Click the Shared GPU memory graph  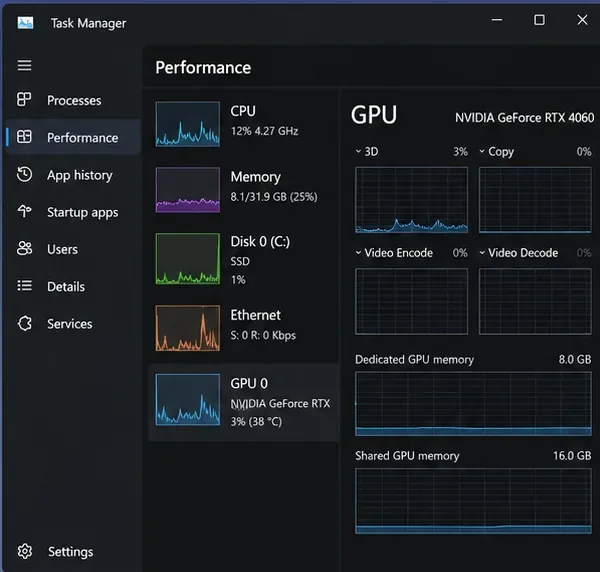click(473, 501)
